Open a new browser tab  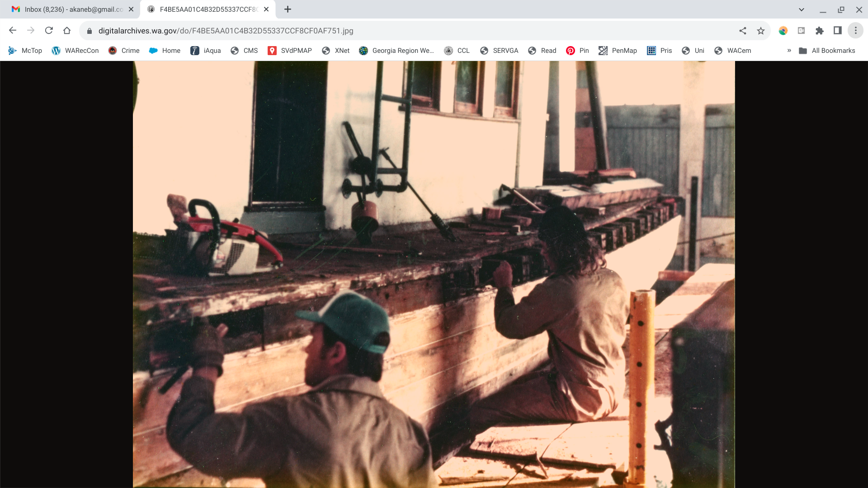pyautogui.click(x=288, y=9)
